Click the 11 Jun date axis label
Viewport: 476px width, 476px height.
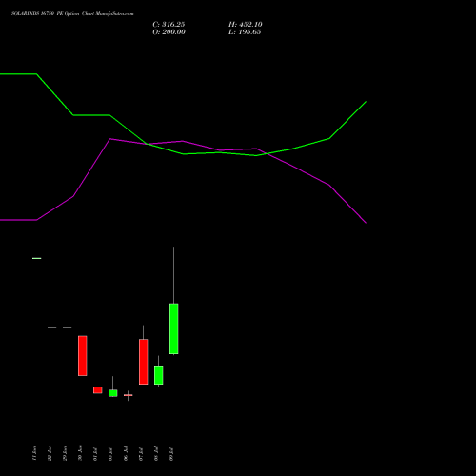(34, 453)
